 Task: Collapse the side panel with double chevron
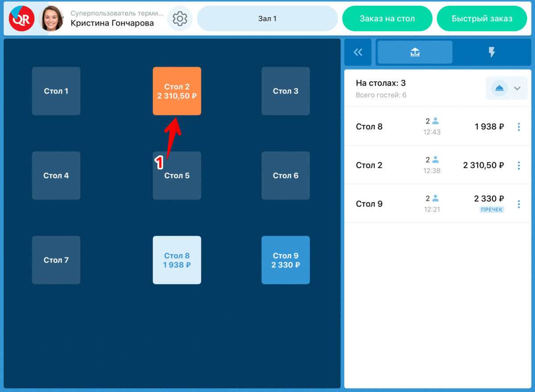358,53
